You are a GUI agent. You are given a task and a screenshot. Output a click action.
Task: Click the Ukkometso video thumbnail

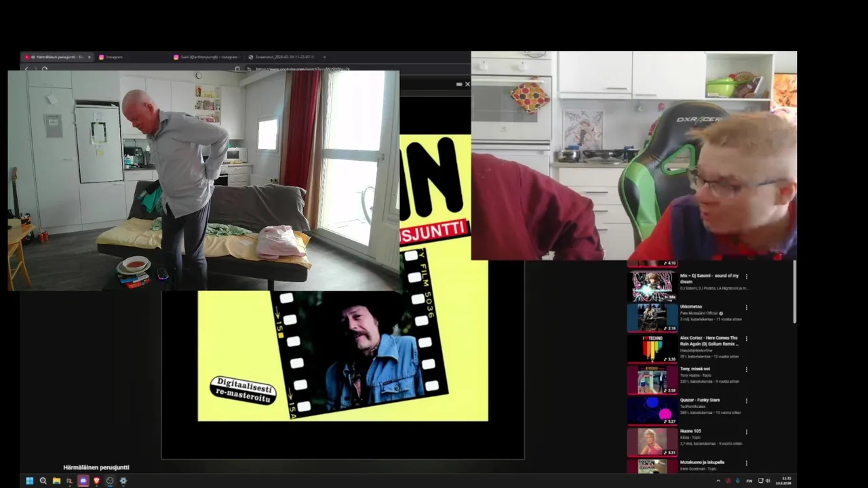652,317
